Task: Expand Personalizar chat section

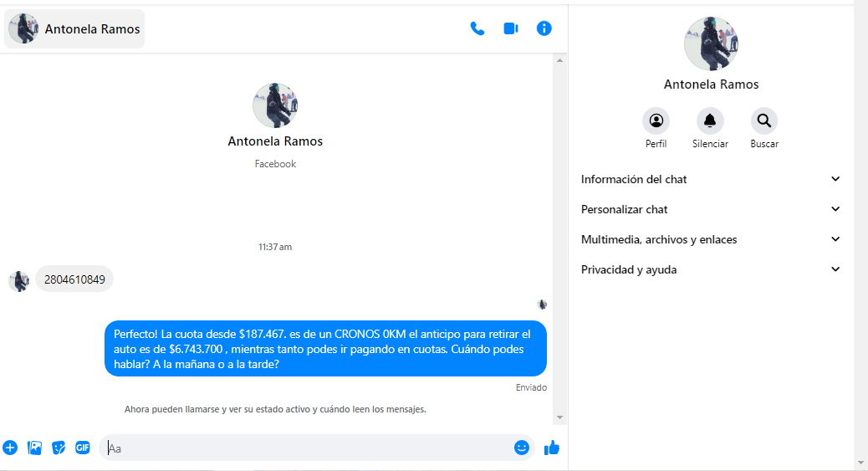Action: click(x=711, y=209)
